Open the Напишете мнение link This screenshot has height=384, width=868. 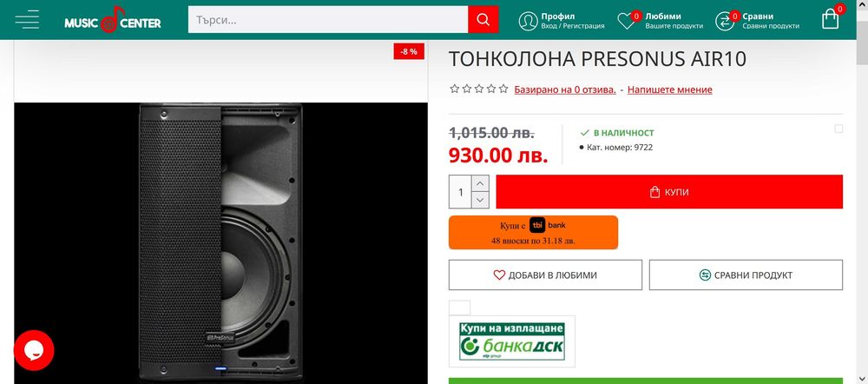pyautogui.click(x=670, y=89)
